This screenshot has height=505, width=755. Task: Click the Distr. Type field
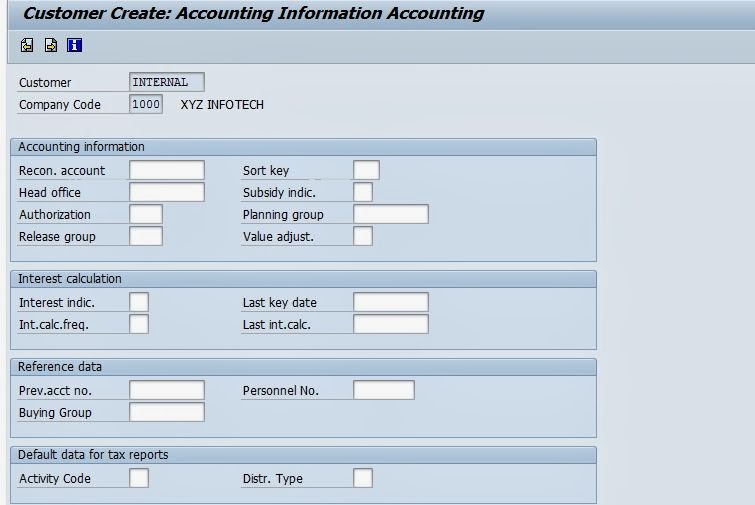363,478
